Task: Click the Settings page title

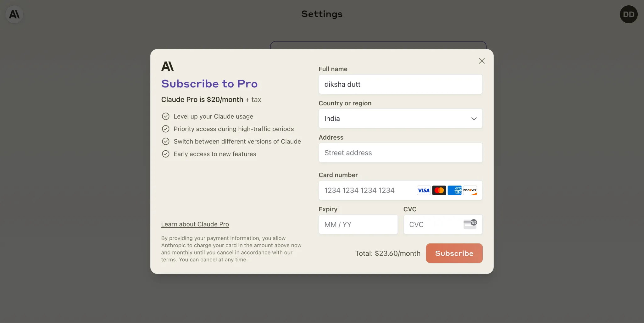Action: 322,14
